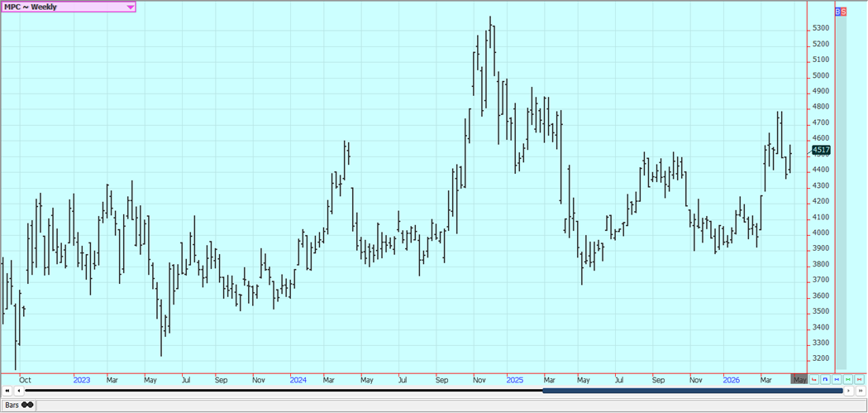Click the 4517 current price label
Image resolution: width=868 pixels, height=413 pixels.
[821, 150]
